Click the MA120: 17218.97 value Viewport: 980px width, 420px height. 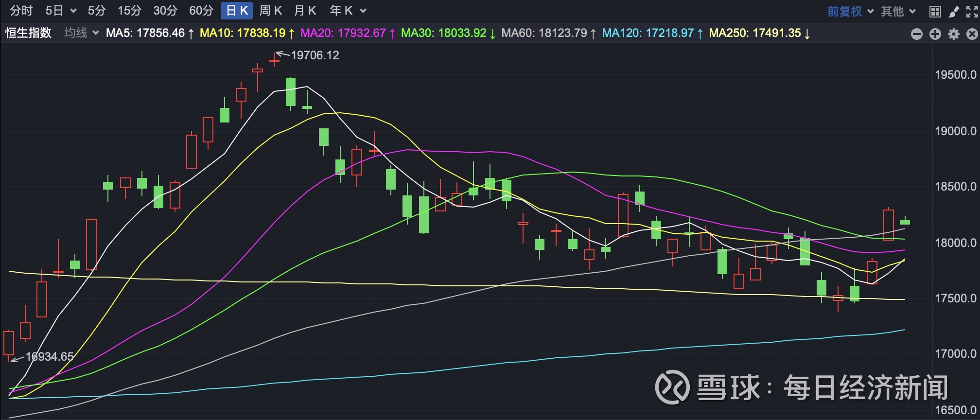tap(653, 33)
